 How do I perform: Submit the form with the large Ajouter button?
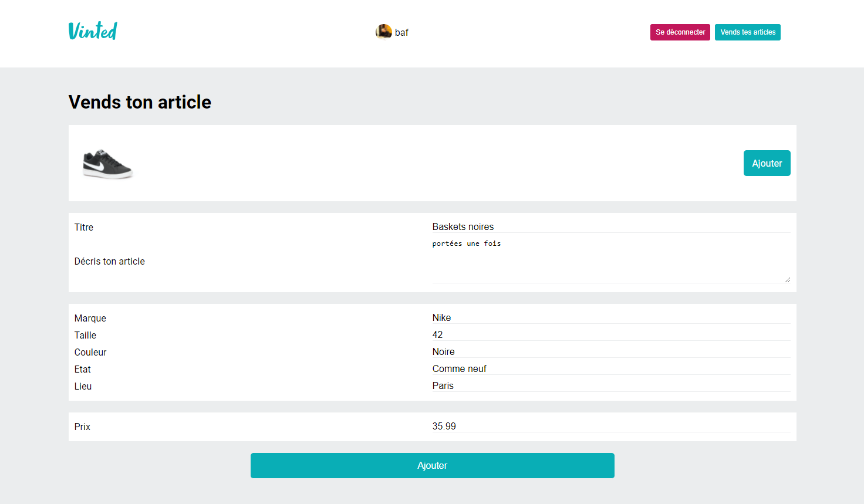(x=433, y=465)
